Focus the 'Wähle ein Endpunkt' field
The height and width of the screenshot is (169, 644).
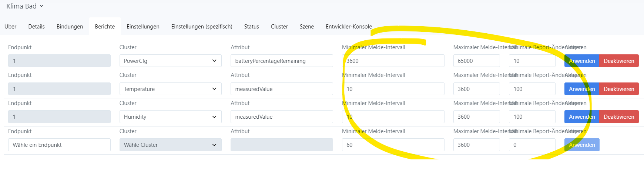[x=59, y=145]
